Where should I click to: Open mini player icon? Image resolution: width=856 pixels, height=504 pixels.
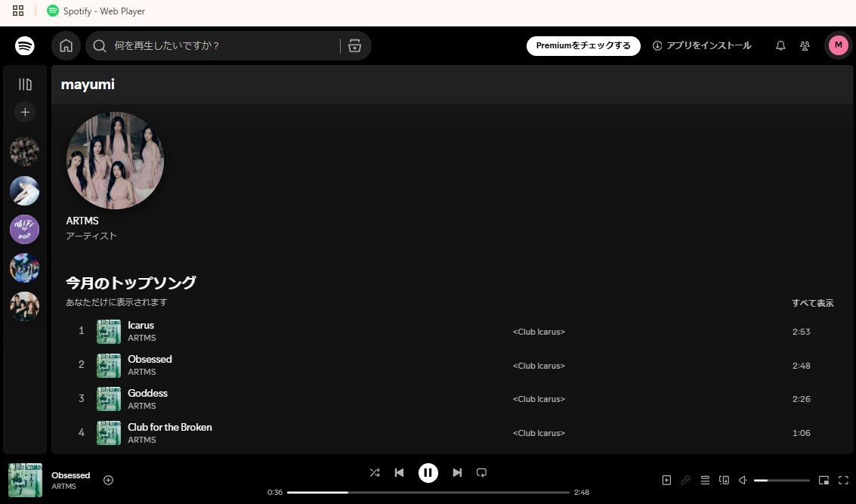pos(824,480)
